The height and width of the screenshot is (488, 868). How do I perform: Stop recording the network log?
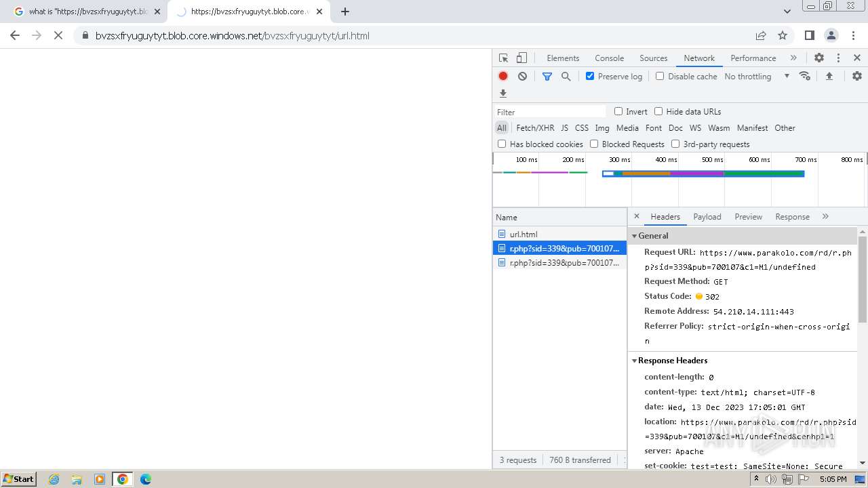pyautogui.click(x=503, y=77)
